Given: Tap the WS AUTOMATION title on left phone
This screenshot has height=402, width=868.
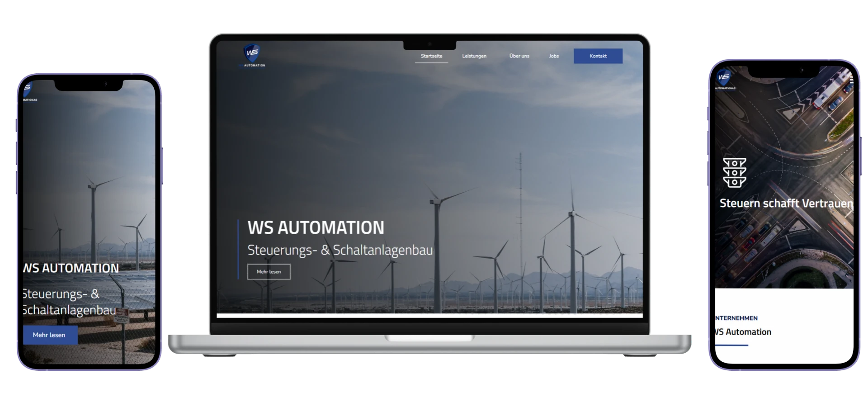Looking at the screenshot, I should [x=71, y=268].
